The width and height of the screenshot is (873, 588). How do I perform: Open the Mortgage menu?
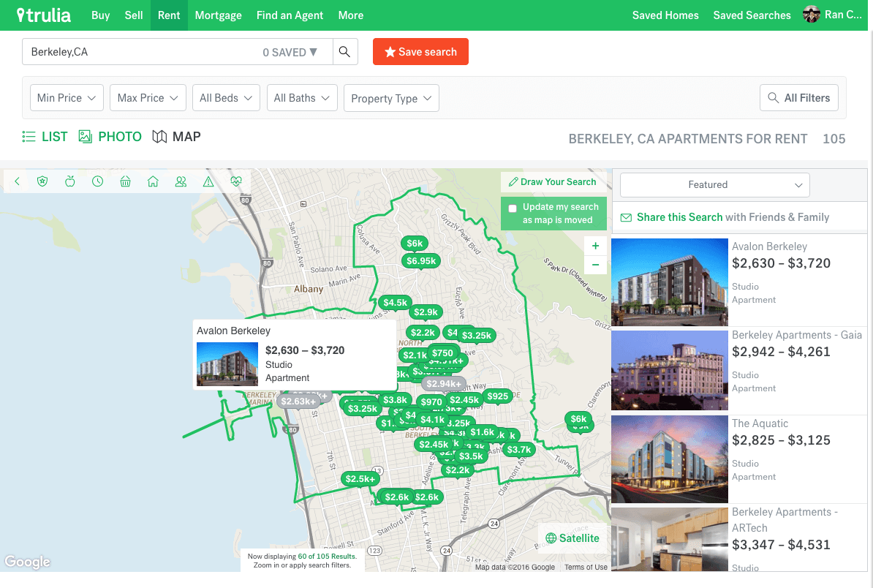click(218, 15)
